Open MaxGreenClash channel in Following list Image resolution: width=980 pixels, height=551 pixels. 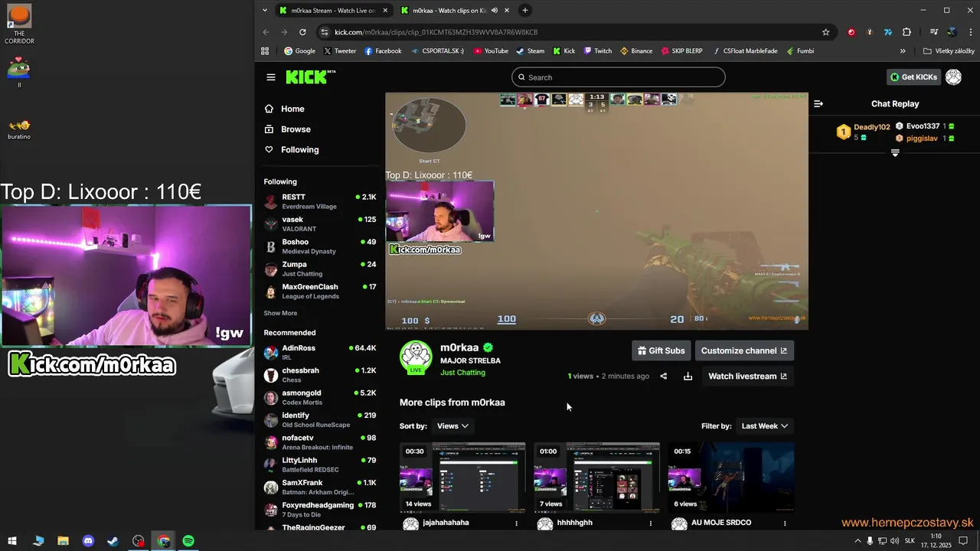point(320,291)
